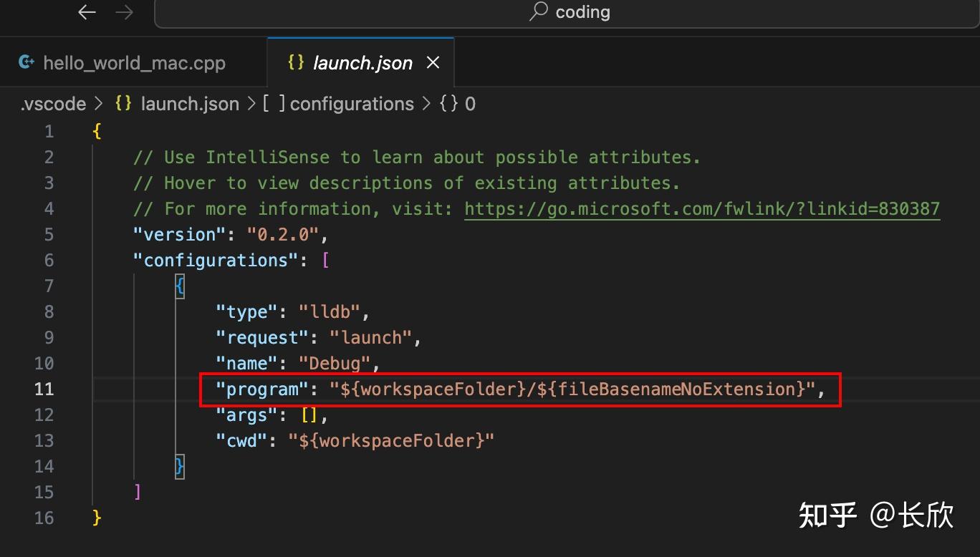Expand the launch.json breadcrumb path entry
Viewport: 980px width, 557px height.
189,104
